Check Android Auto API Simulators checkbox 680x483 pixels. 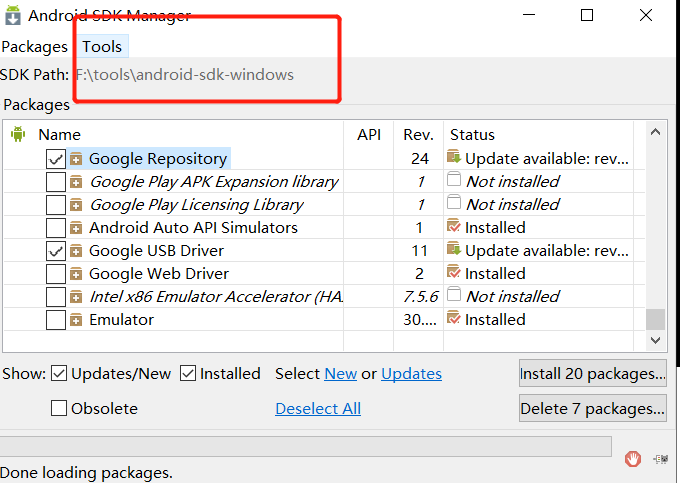(56, 228)
